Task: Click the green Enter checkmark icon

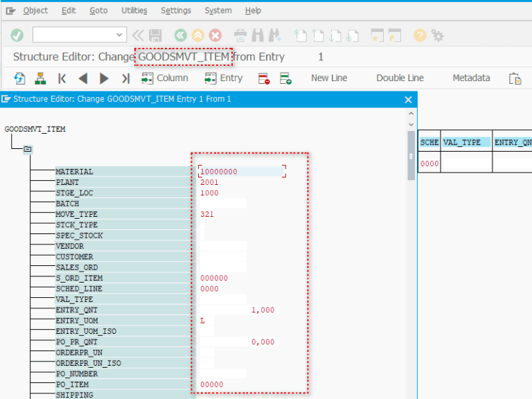Action: coord(17,35)
